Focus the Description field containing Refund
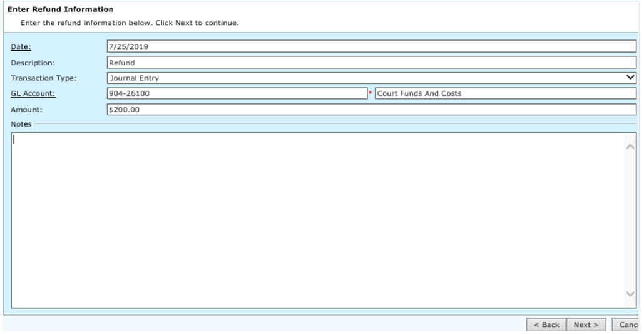The width and height of the screenshot is (644, 334). pos(371,62)
